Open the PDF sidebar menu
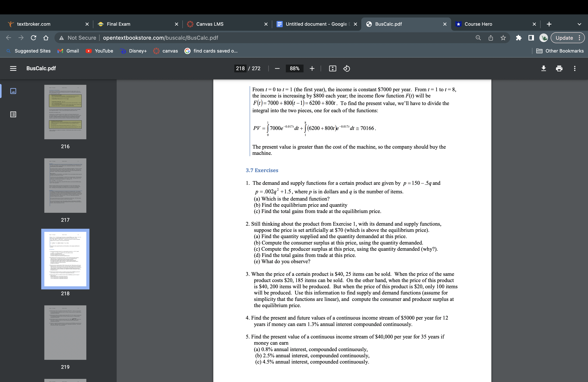The image size is (588, 382). [x=13, y=68]
